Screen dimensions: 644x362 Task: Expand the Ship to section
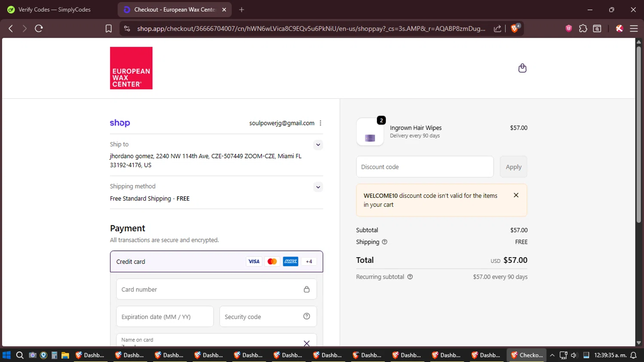[318, 145]
